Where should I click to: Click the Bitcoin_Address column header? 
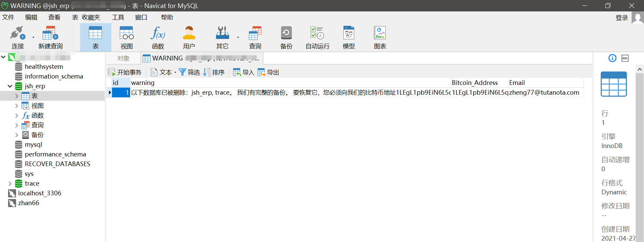point(480,83)
